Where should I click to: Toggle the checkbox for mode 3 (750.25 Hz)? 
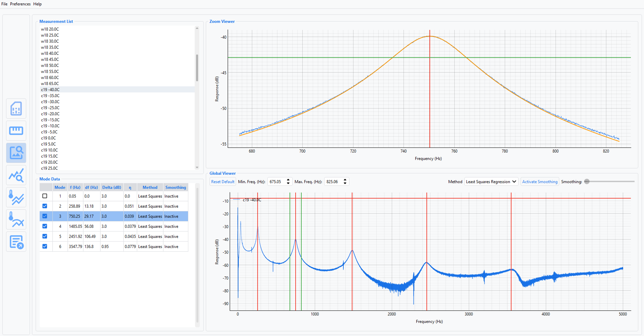pyautogui.click(x=45, y=216)
